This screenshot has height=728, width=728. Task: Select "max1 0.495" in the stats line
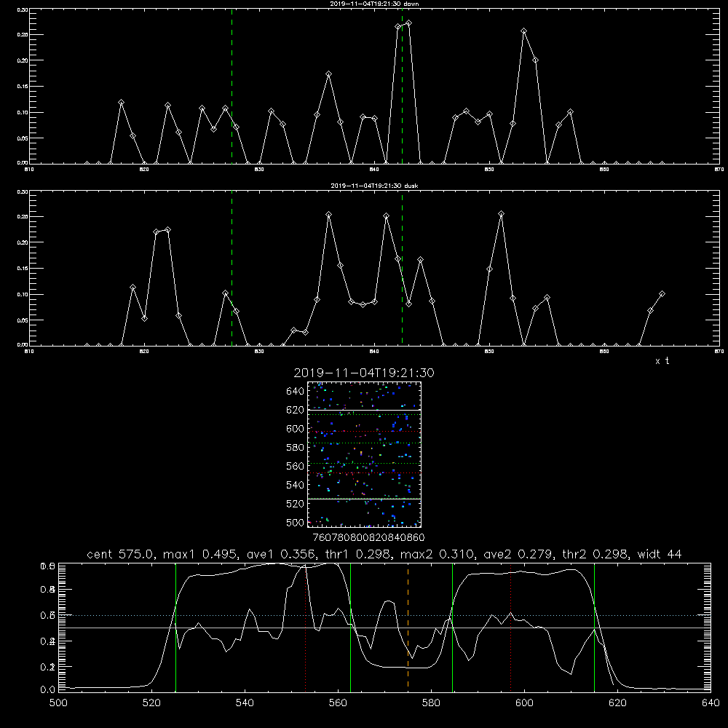tap(201, 554)
